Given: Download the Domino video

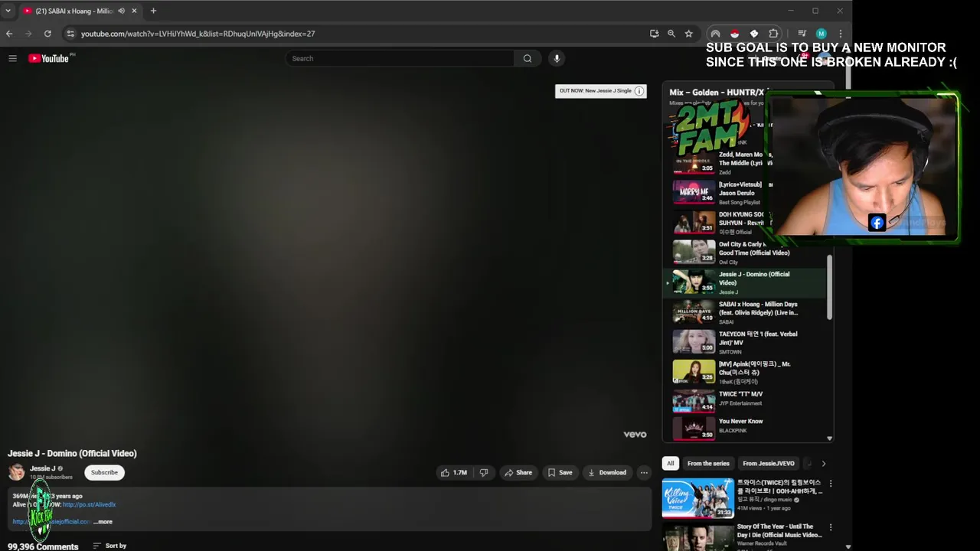Looking at the screenshot, I should pyautogui.click(x=607, y=473).
